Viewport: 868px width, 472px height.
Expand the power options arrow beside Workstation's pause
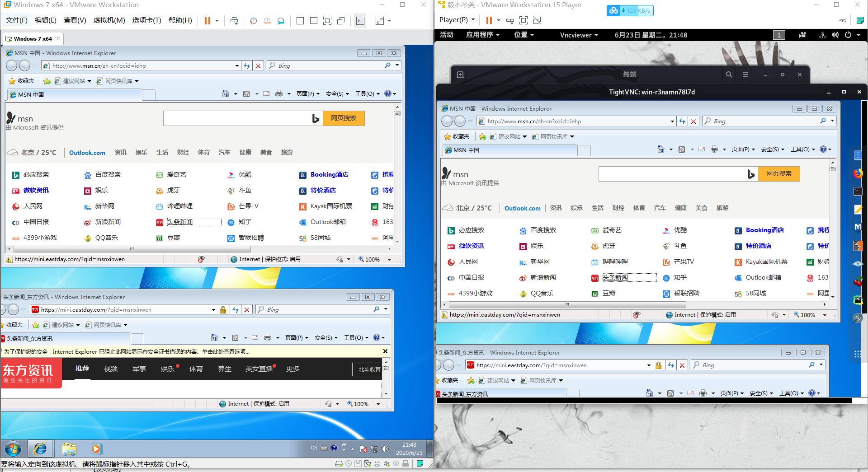tap(217, 21)
